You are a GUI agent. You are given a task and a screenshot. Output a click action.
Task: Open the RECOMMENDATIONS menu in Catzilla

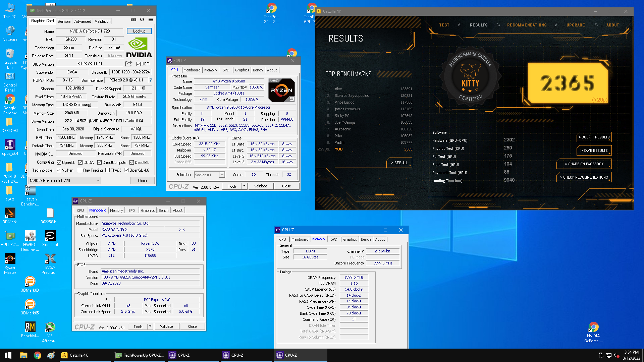click(527, 25)
